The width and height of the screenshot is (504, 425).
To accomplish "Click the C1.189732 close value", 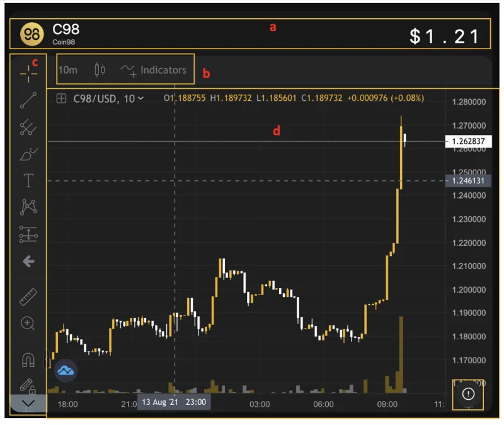I will tap(322, 98).
